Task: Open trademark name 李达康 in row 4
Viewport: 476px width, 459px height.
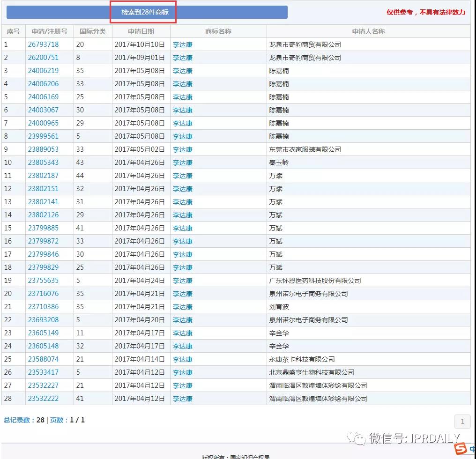Action: [x=182, y=84]
